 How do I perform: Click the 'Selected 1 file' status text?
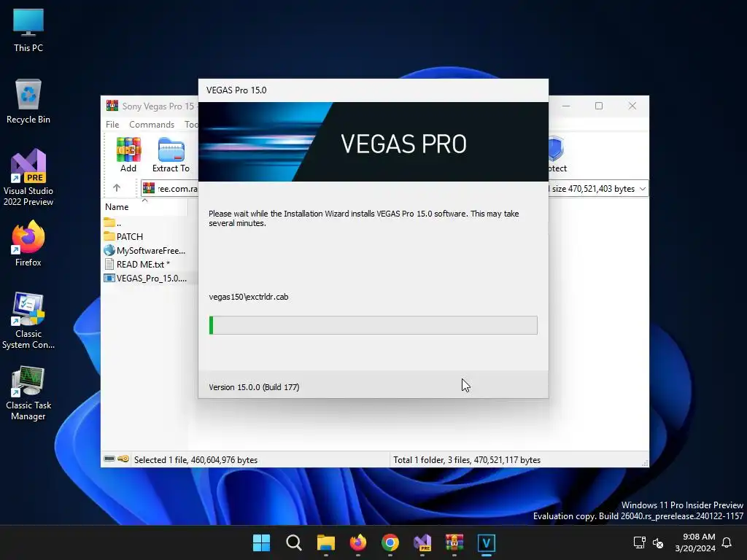(x=196, y=460)
